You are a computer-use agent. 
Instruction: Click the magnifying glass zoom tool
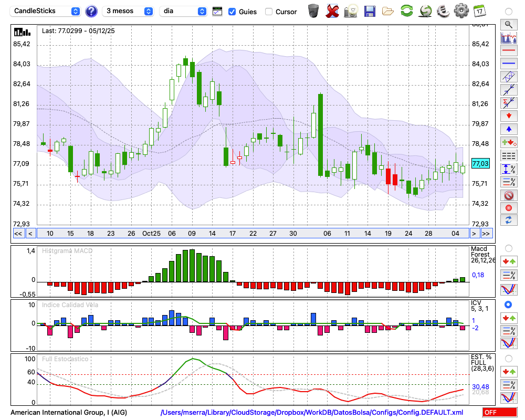[x=508, y=24]
